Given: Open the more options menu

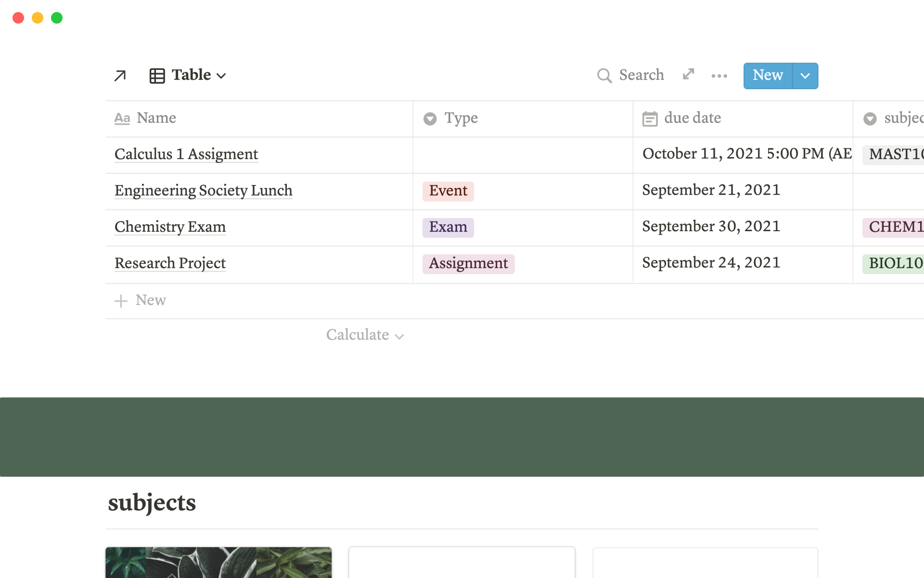Looking at the screenshot, I should click(x=719, y=76).
